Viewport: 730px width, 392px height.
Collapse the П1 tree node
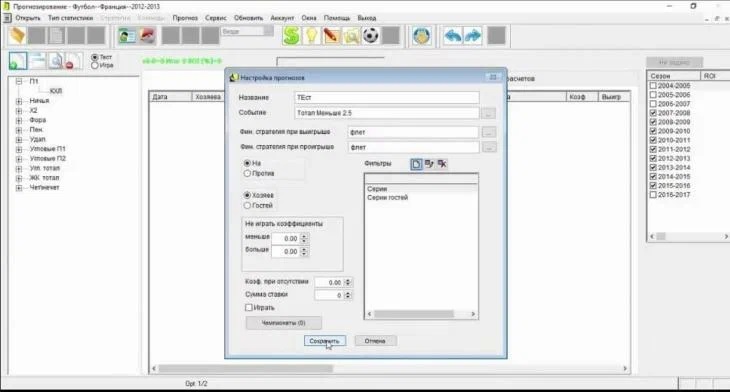point(19,81)
